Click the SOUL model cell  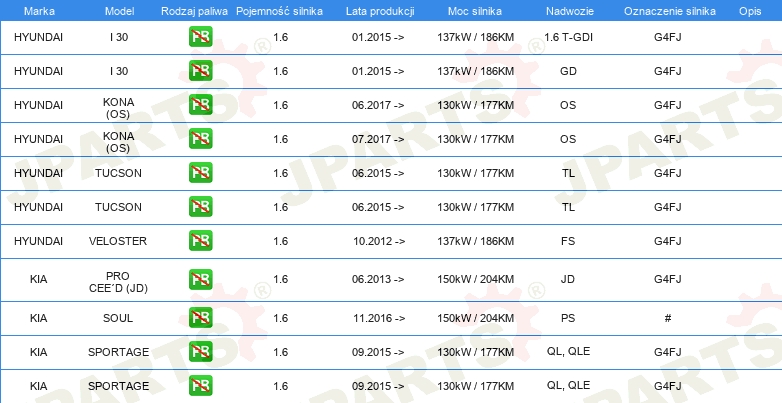click(x=118, y=318)
